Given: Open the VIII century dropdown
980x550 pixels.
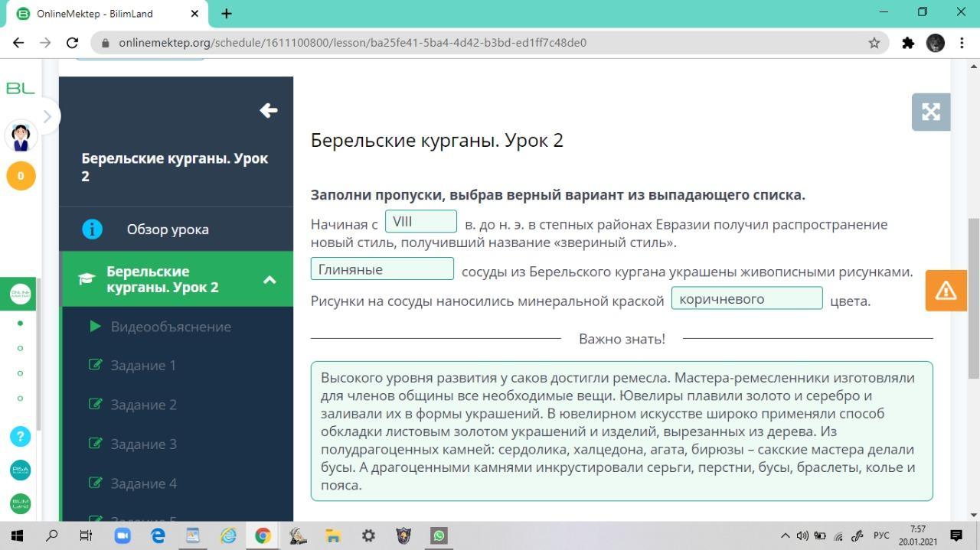Looking at the screenshot, I should coord(421,222).
